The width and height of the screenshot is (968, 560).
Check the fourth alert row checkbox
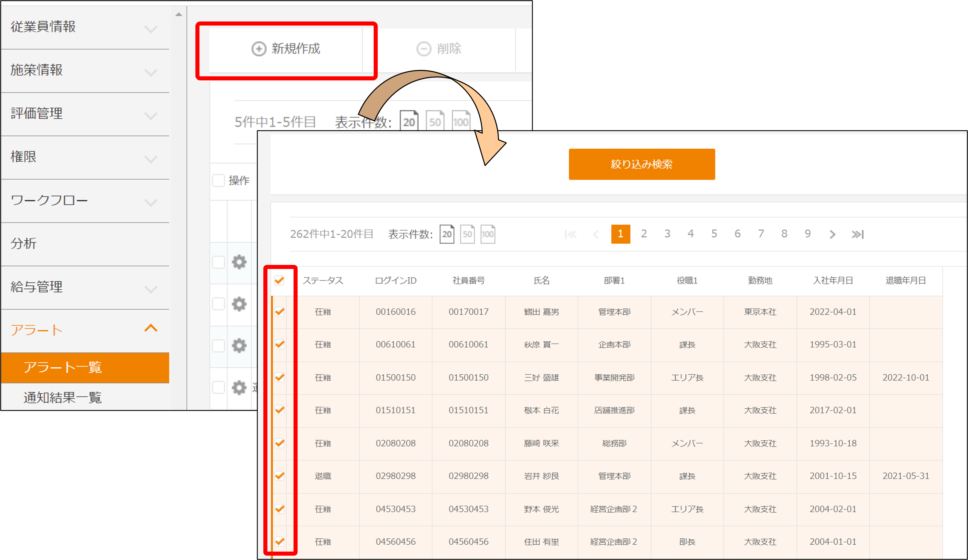pos(219,387)
